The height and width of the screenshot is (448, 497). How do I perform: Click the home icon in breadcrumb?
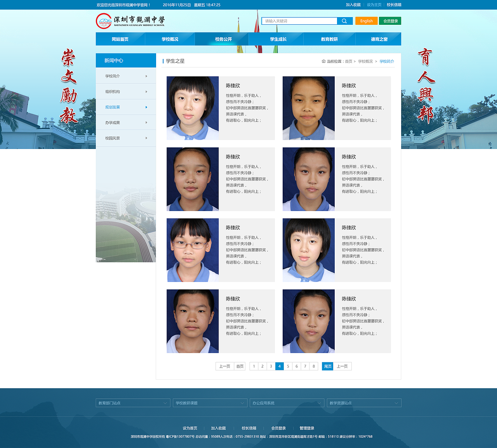[x=323, y=61]
